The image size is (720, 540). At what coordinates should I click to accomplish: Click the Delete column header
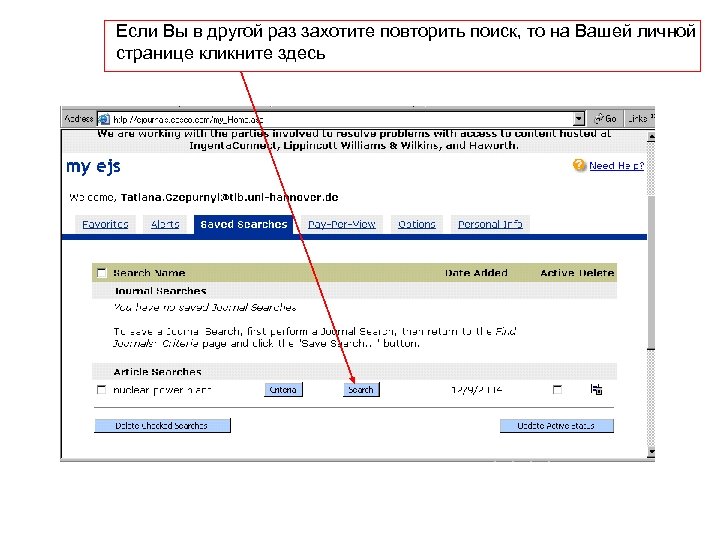click(596, 273)
